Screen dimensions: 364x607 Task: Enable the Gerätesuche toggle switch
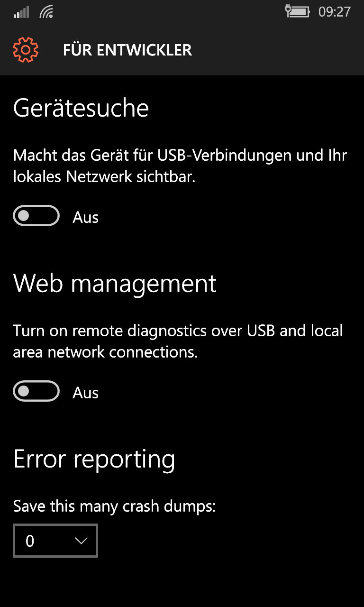(36, 216)
